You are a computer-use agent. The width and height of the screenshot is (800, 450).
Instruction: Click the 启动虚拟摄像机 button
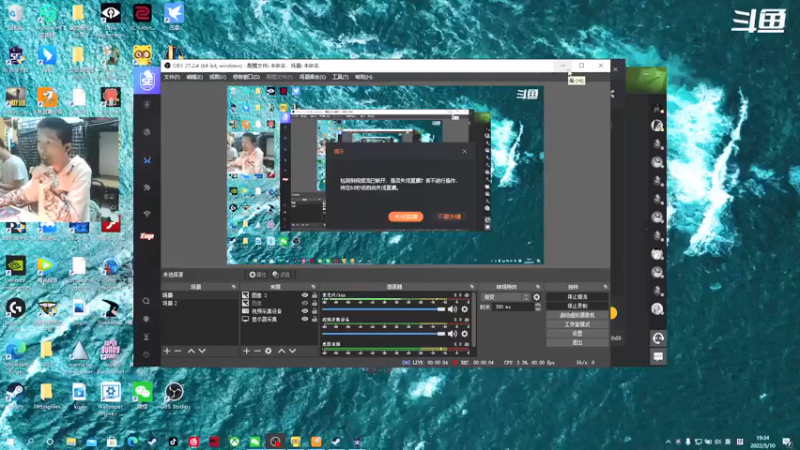click(577, 315)
